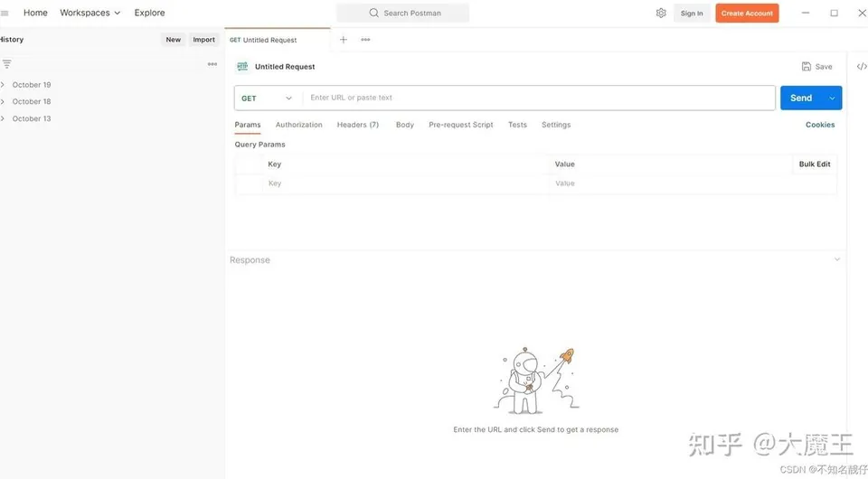
Task: Click the New button
Action: pos(174,40)
